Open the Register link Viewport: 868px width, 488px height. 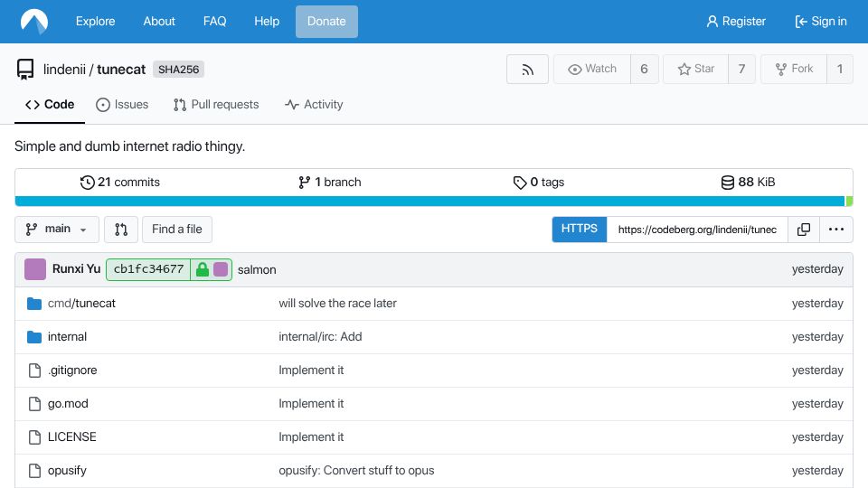coord(736,22)
